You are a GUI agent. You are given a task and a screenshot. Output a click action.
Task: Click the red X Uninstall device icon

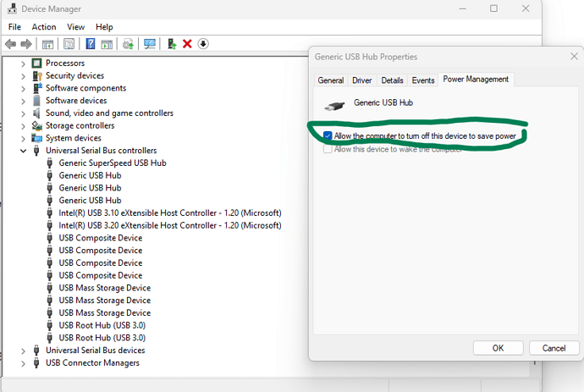click(187, 44)
